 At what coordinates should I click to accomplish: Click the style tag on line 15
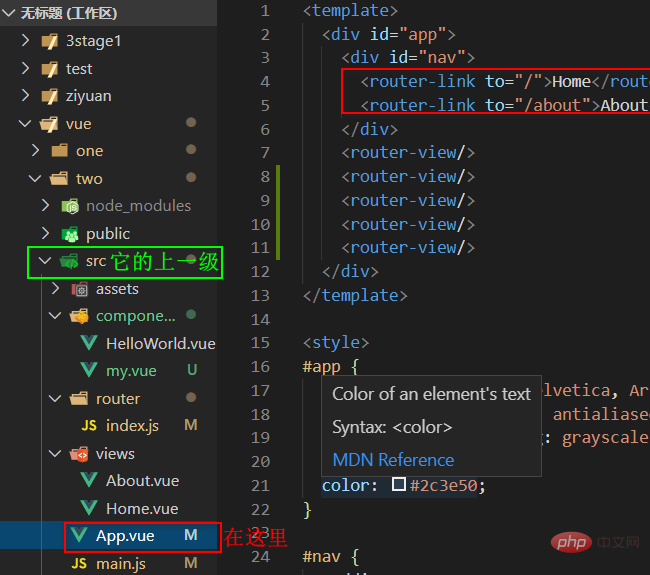pyautogui.click(x=336, y=343)
